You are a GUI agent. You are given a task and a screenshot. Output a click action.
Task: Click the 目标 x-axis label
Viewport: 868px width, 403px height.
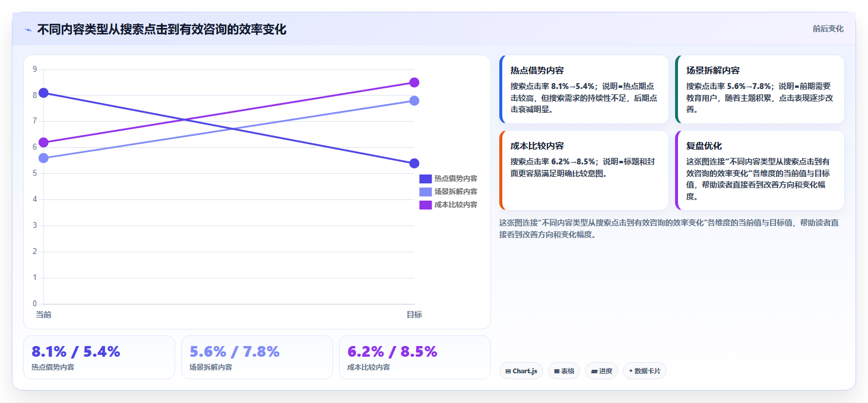(414, 315)
